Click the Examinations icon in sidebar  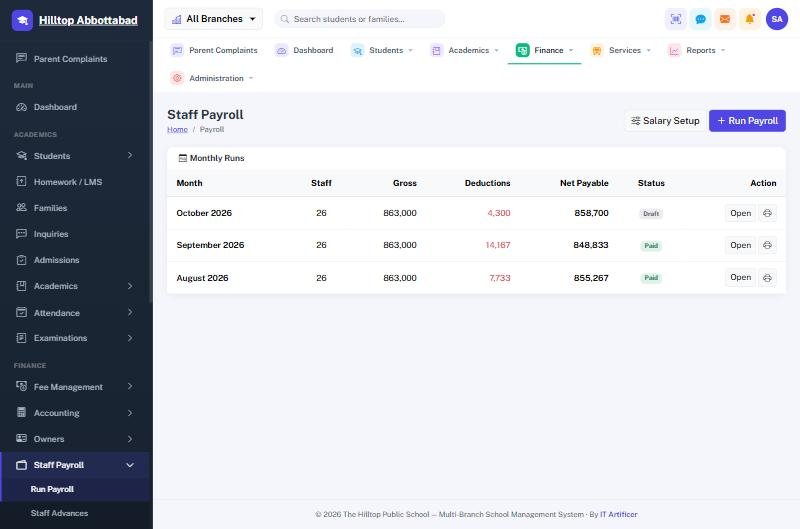coord(21,338)
